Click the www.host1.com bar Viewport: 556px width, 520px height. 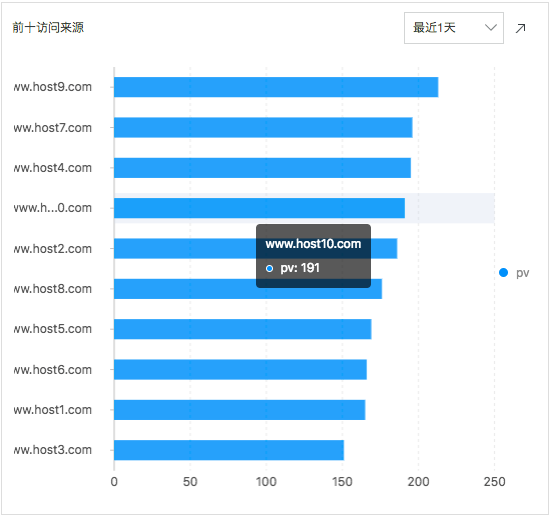pyautogui.click(x=240, y=410)
